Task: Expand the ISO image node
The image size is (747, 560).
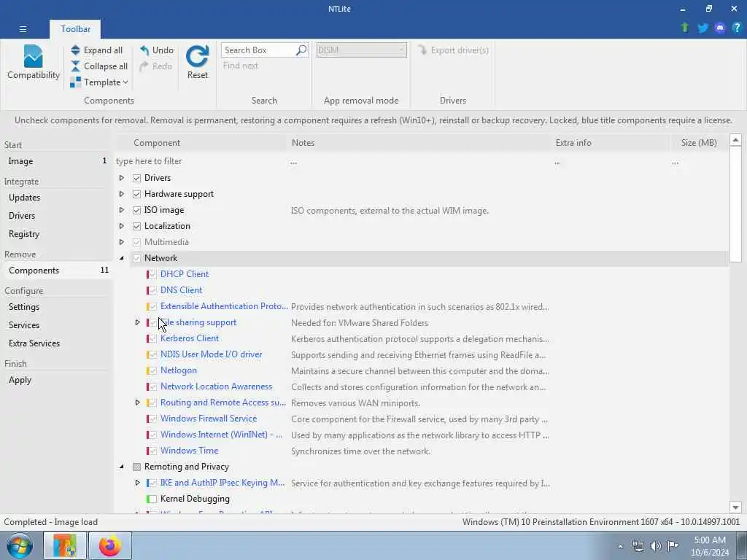Action: pos(122,210)
